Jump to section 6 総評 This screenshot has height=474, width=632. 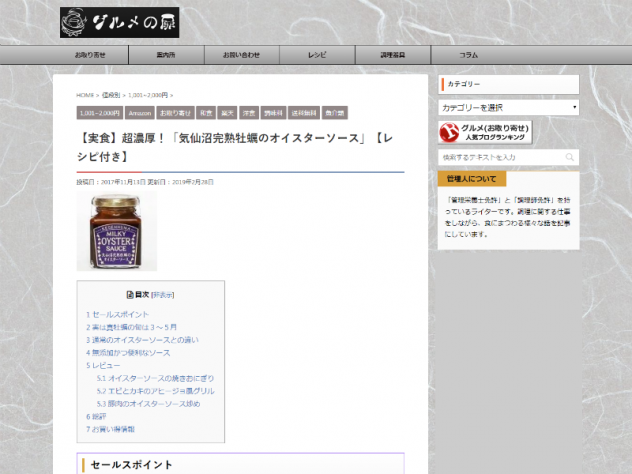click(x=96, y=417)
